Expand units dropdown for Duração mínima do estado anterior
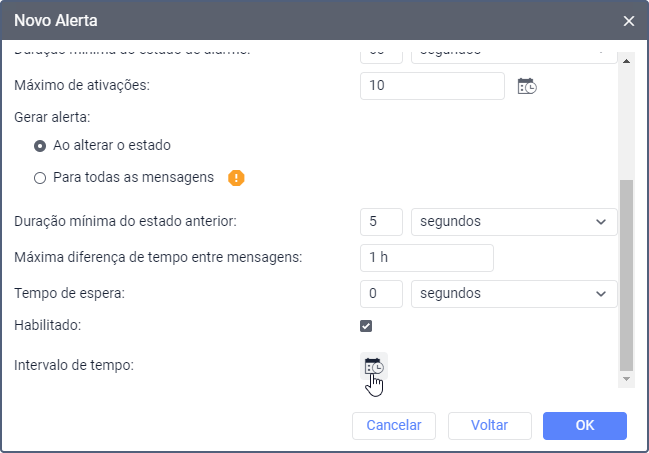The image size is (649, 453). click(514, 222)
